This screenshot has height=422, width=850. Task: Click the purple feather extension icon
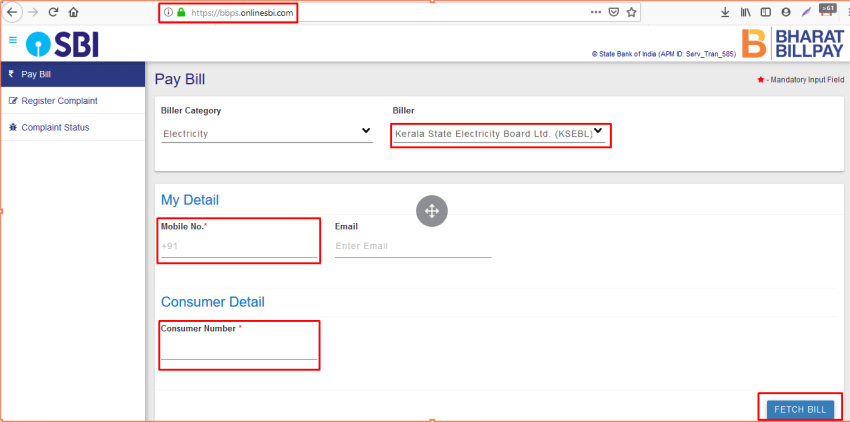806,12
